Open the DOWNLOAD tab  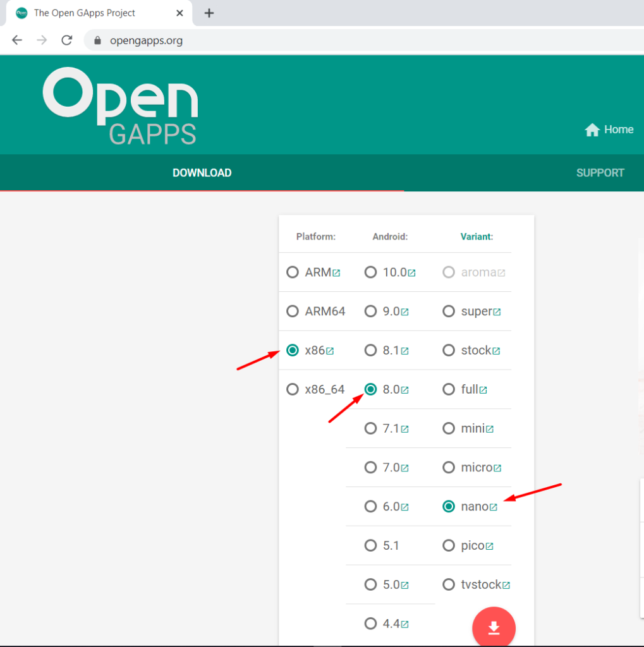coord(202,173)
